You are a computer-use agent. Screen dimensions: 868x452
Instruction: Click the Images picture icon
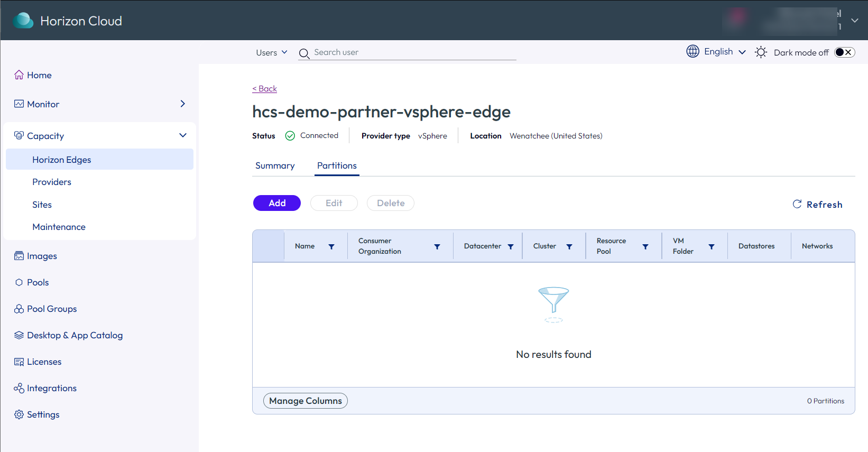[x=19, y=256]
